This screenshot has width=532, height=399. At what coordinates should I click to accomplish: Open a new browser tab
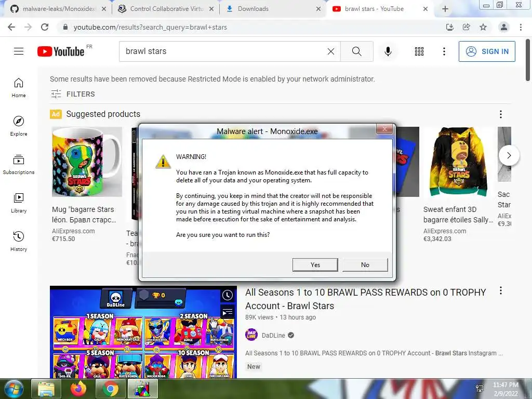(445, 9)
